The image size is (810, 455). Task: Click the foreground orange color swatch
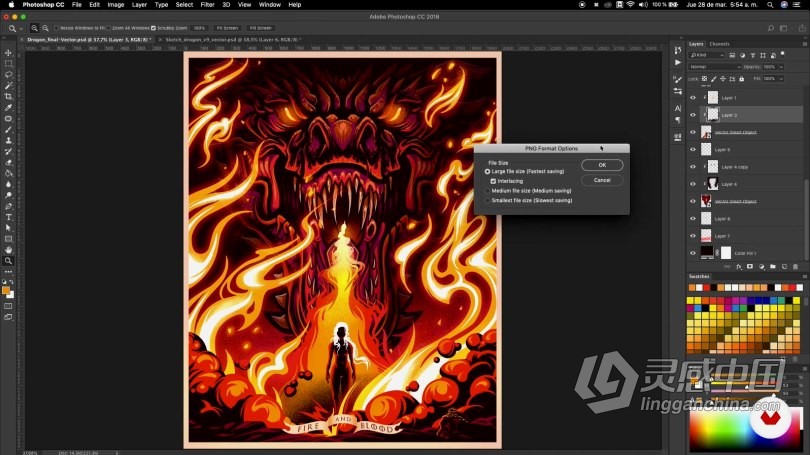point(6,290)
